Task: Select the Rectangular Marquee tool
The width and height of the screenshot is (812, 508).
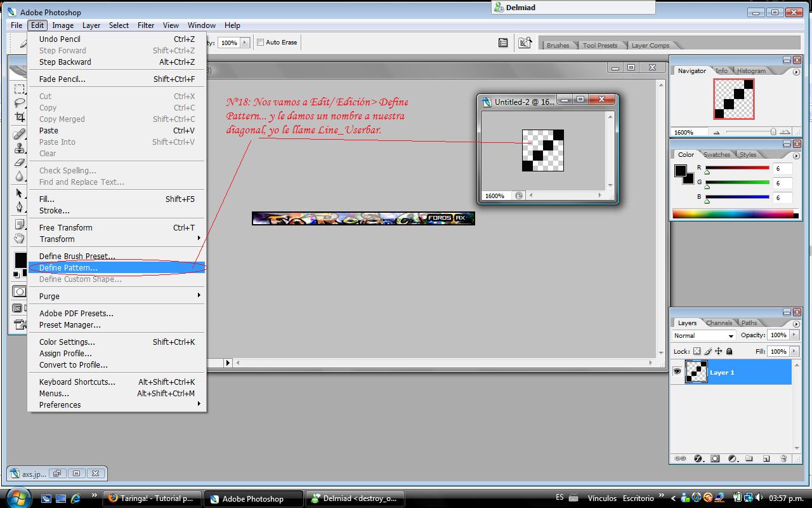Action: (19, 89)
